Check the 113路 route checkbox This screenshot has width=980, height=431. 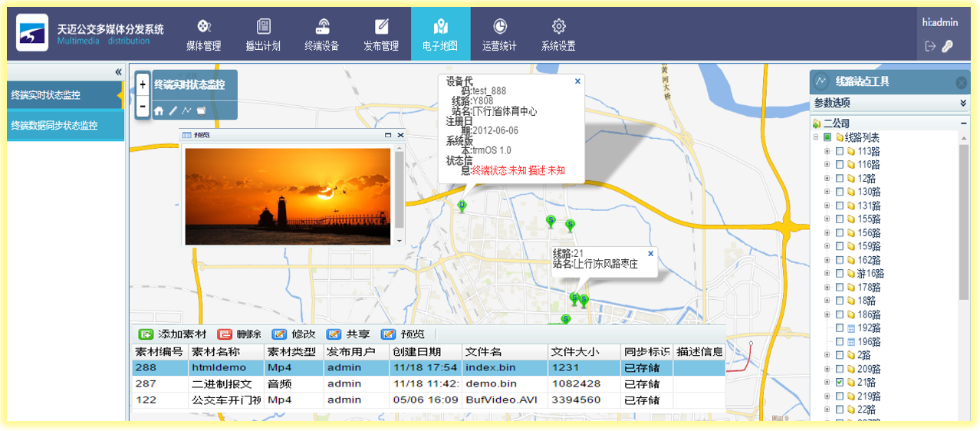pyautogui.click(x=840, y=151)
